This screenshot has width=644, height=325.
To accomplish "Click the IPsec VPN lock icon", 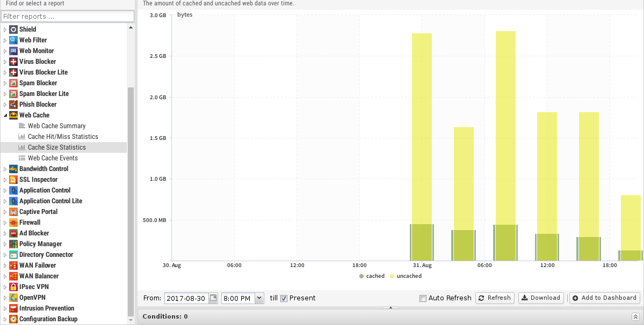I will tap(13, 287).
